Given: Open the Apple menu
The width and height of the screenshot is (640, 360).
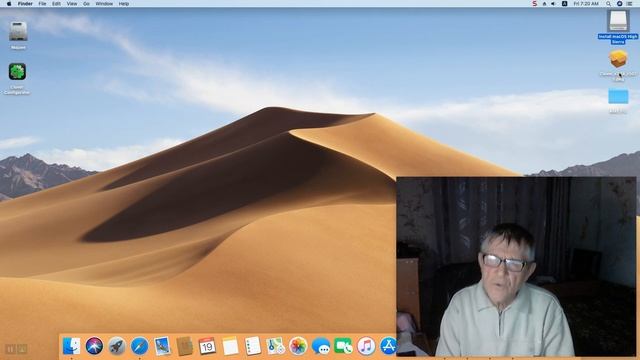Looking at the screenshot, I should (9, 4).
